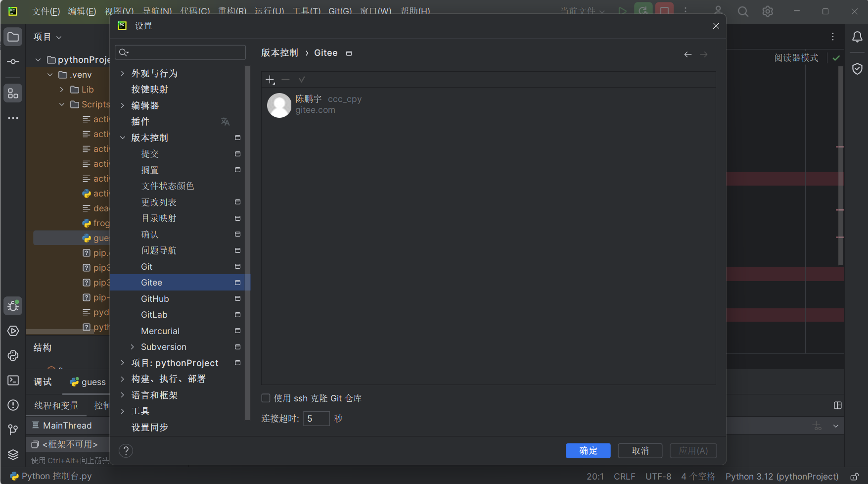Expand the 构建、执行、部署 settings category

tap(123, 379)
